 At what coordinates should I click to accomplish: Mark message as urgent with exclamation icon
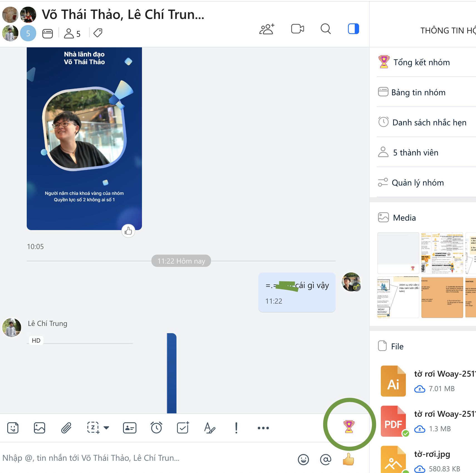tap(236, 428)
